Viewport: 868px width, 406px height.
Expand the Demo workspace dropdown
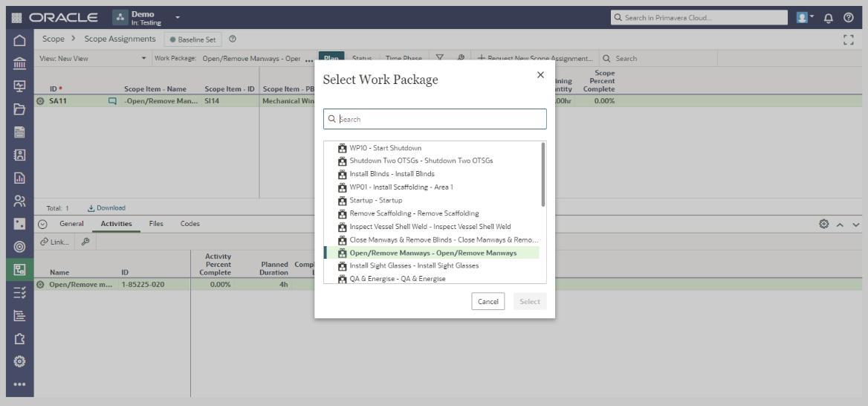pos(178,17)
